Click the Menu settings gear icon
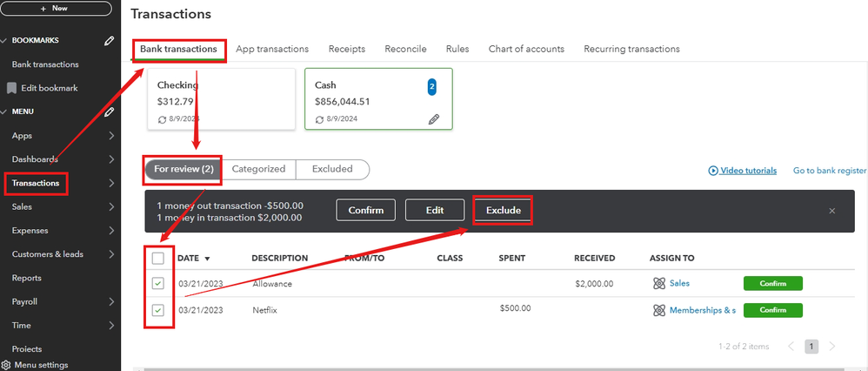Screen dimensions: 868x371 (x=6, y=365)
